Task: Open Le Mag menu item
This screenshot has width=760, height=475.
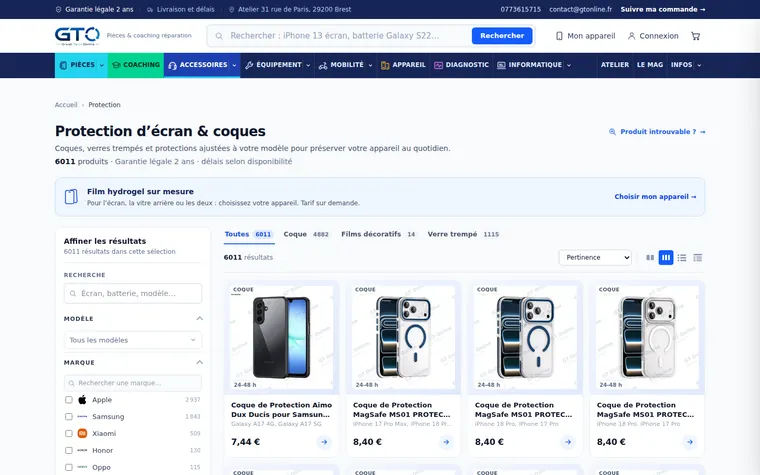Action: pos(649,65)
